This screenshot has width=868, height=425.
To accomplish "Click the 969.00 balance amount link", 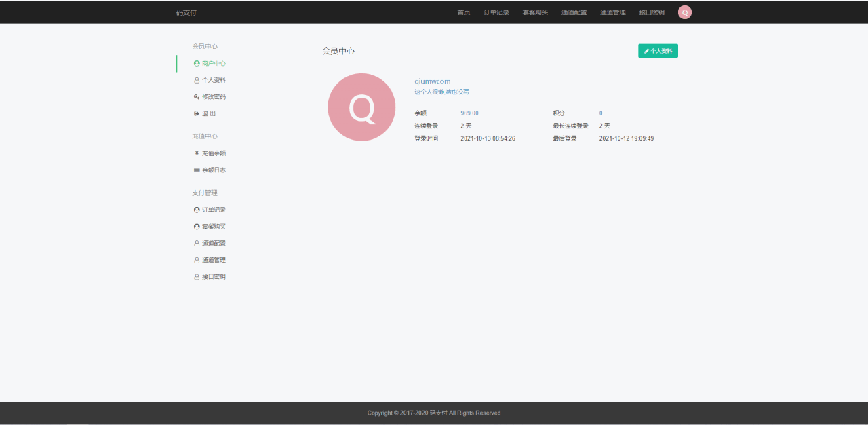I will click(x=469, y=113).
